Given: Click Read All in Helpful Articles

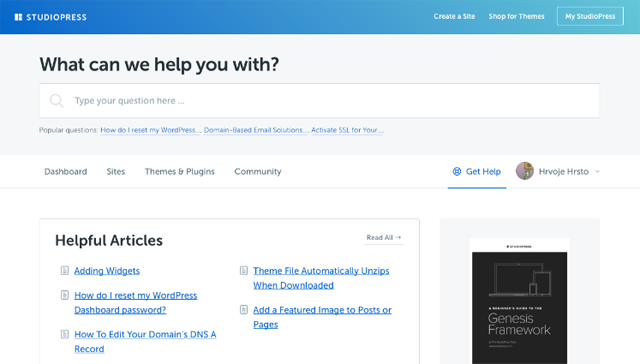Looking at the screenshot, I should pos(384,237).
